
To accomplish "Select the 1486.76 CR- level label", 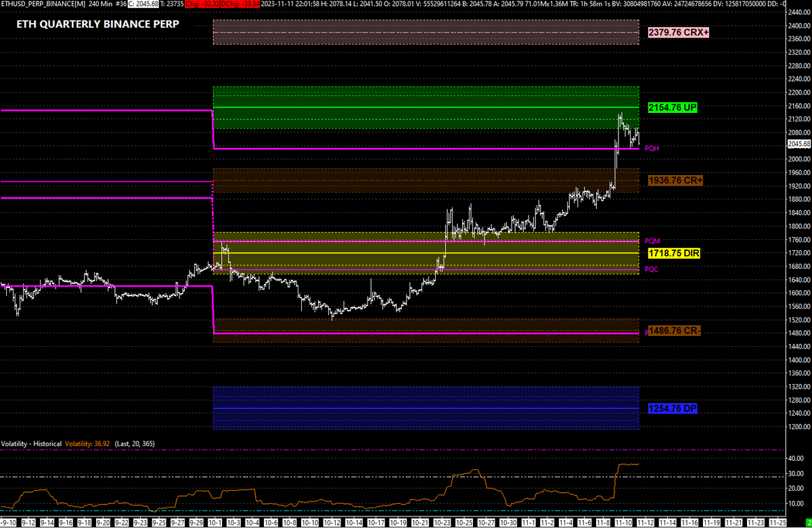I will (x=675, y=331).
